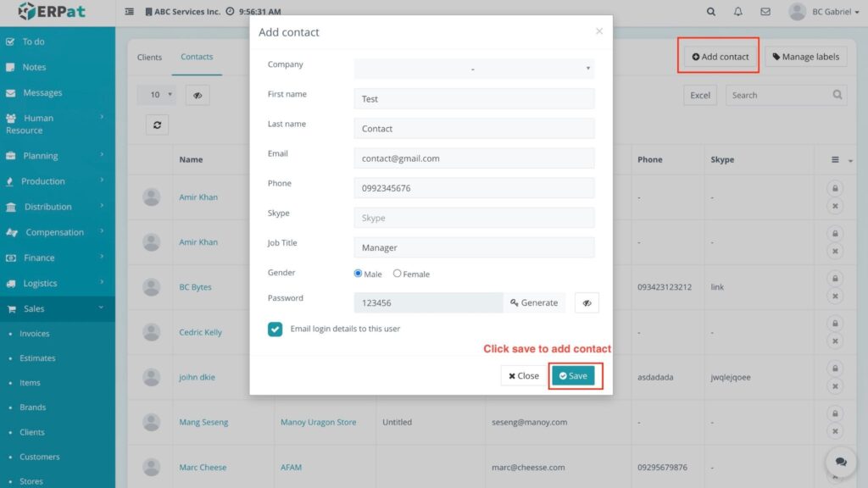Open the live chat bubble icon
This screenshot has width=868, height=488.
point(841,462)
